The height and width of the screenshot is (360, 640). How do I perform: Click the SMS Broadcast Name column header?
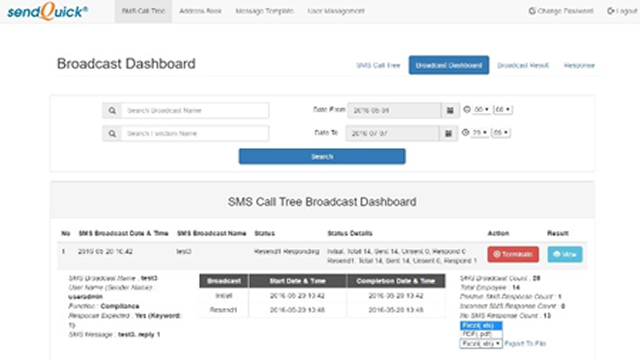tap(211, 233)
